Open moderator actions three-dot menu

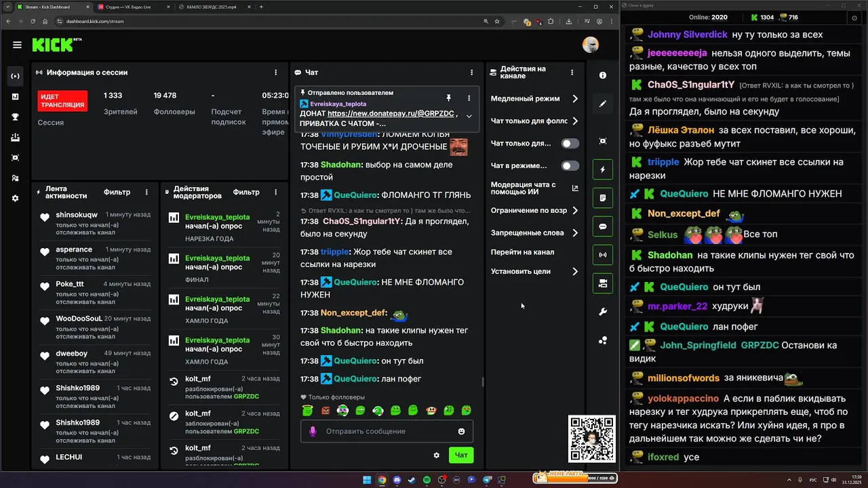(275, 192)
